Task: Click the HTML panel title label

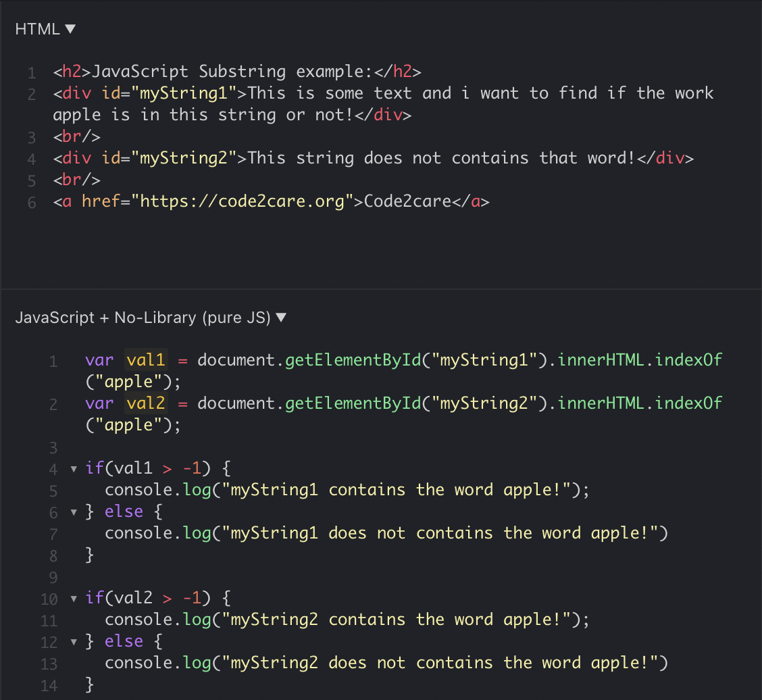Action: point(36,28)
